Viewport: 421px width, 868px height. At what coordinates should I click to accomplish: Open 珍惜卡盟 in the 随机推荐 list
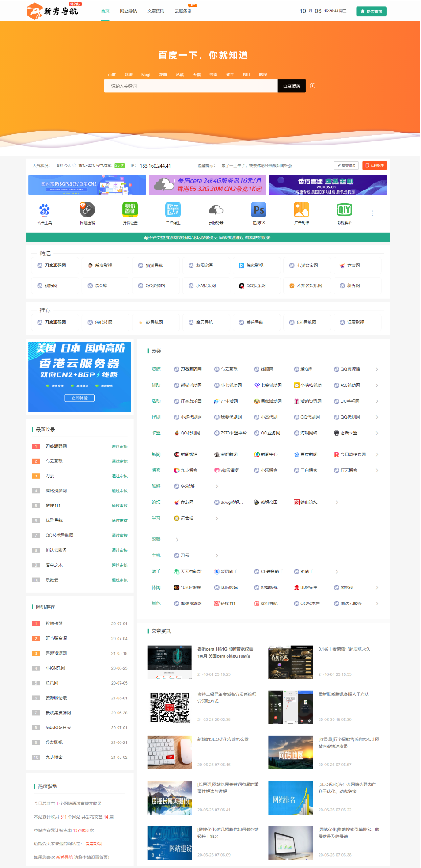pos(54,624)
